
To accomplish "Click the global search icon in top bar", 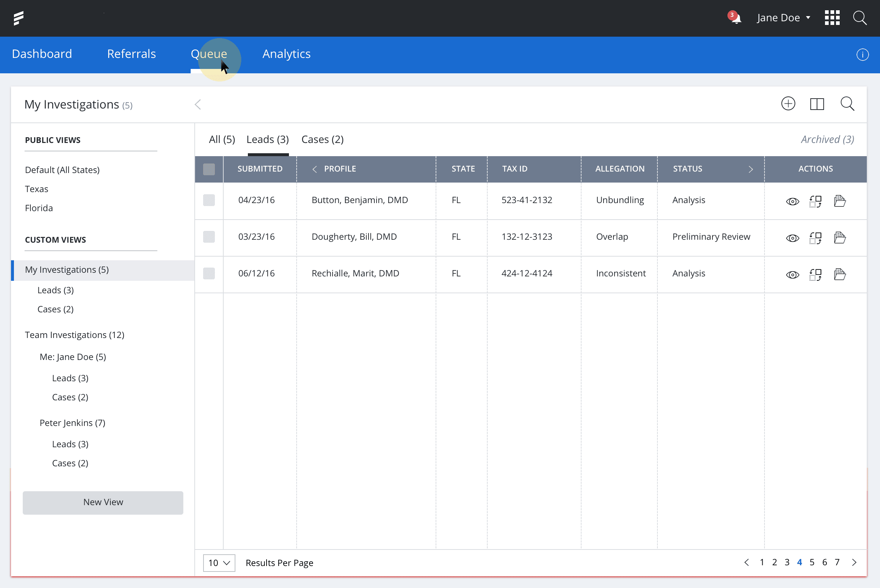I will pyautogui.click(x=859, y=18).
